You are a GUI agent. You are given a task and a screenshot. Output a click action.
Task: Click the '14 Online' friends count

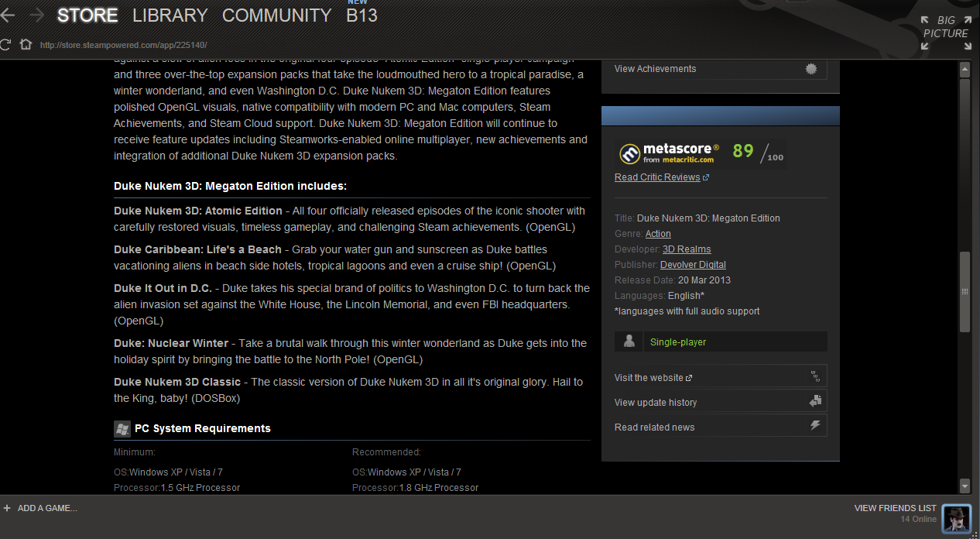coord(919,519)
